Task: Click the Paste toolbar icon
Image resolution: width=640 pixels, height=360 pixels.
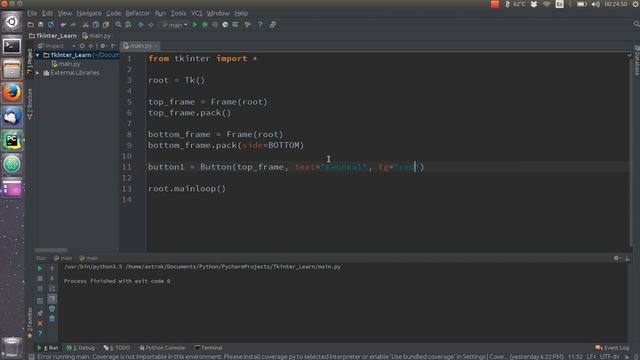Action: (x=106, y=24)
